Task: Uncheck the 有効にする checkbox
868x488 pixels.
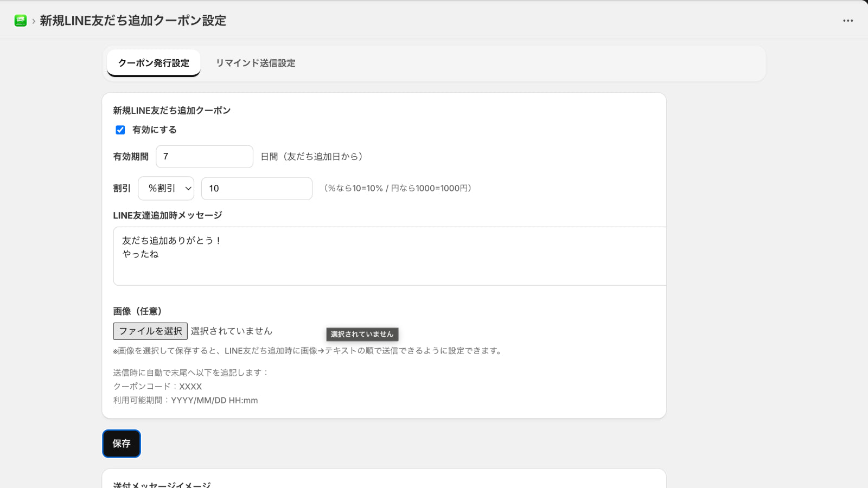Action: click(x=120, y=130)
